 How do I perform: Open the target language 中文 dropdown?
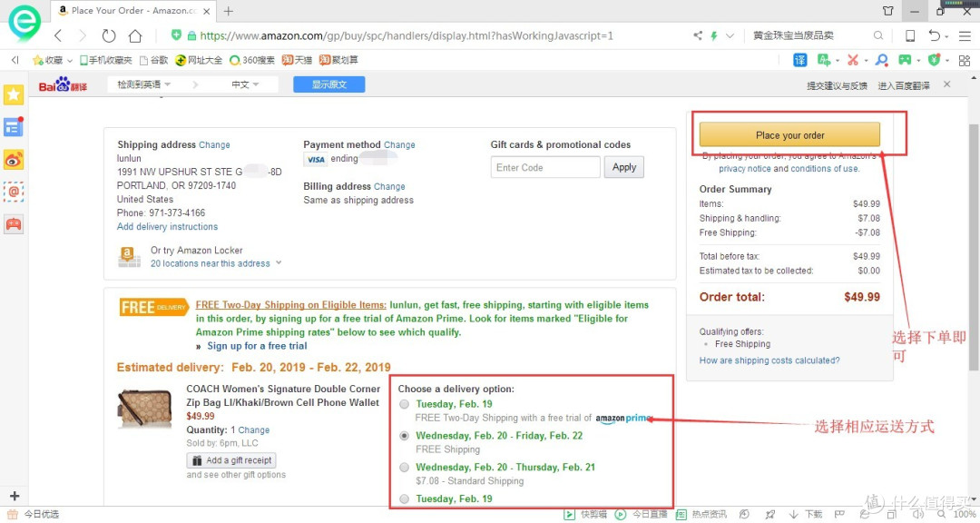245,84
